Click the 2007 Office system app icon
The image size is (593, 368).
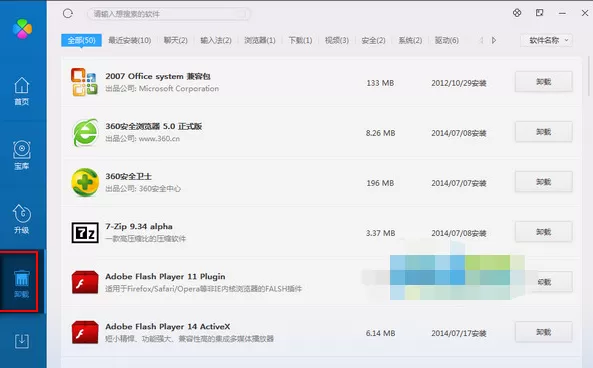click(84, 82)
